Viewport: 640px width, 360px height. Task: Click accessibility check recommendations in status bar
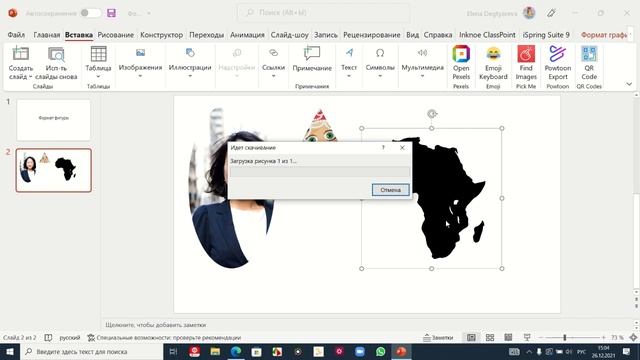tap(164, 338)
